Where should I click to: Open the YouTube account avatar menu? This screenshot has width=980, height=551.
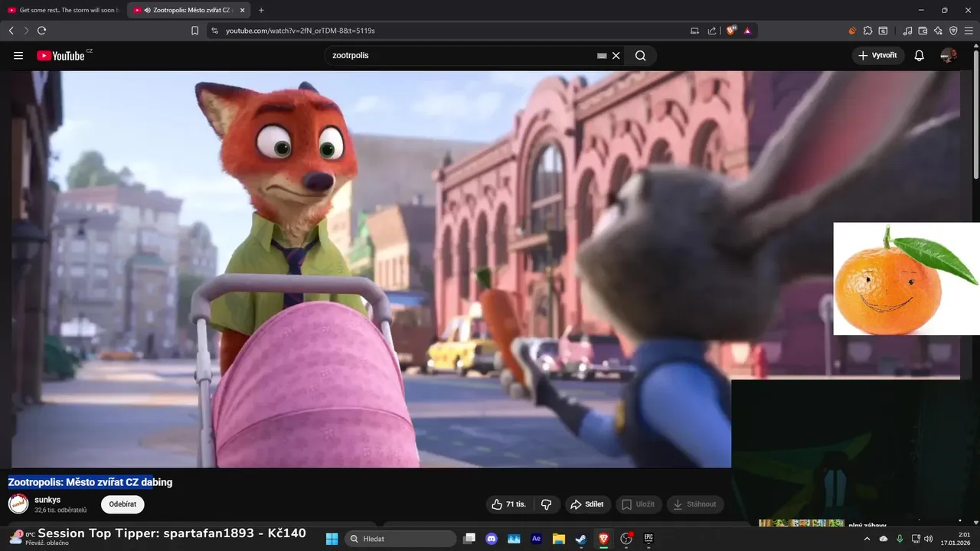pos(949,56)
